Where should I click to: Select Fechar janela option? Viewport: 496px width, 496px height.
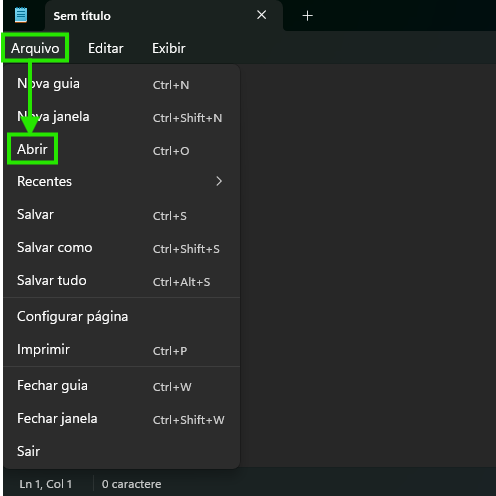pyautogui.click(x=122, y=419)
